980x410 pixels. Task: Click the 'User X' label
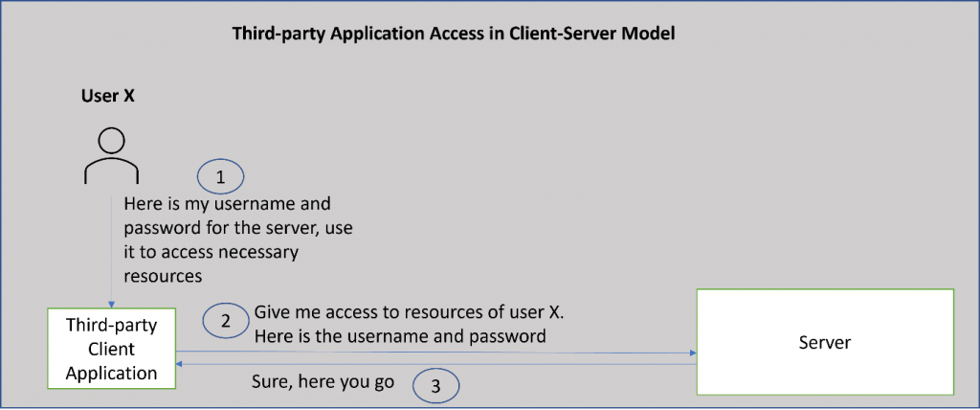[106, 96]
